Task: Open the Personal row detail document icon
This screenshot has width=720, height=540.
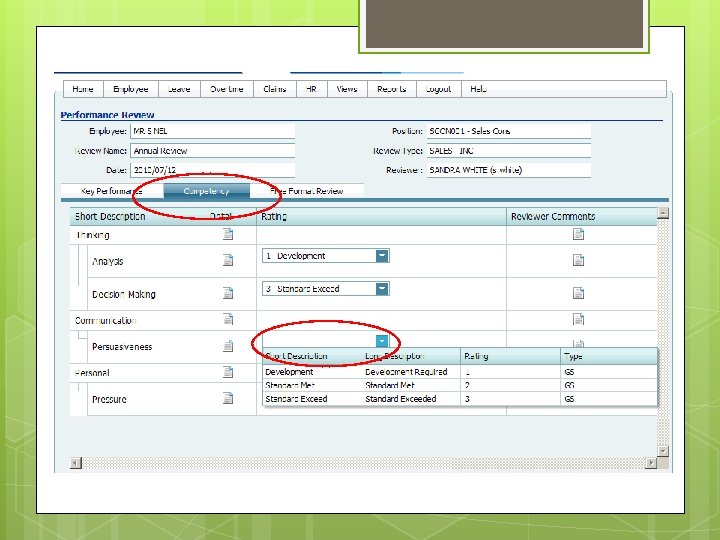Action: (228, 372)
